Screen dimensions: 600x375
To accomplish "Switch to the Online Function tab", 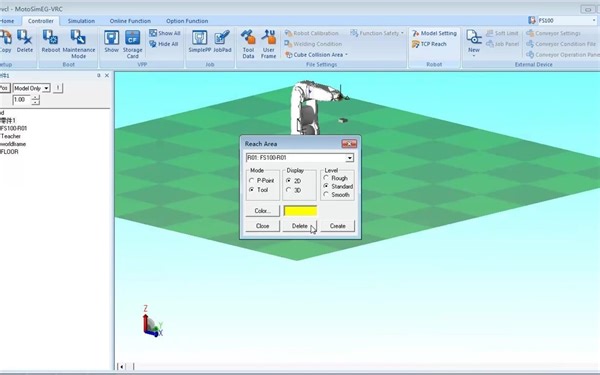I will tap(130, 21).
